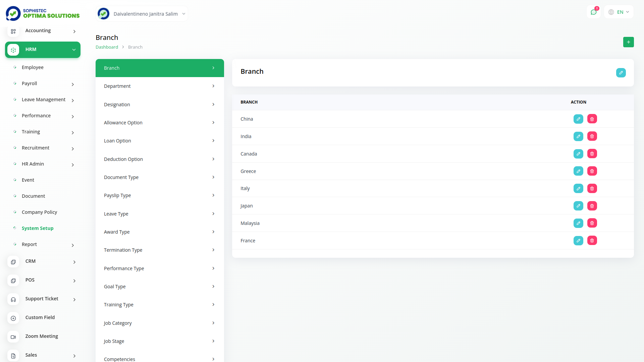Click the edit icon in Branch header card
This screenshot has width=644, height=362.
pyautogui.click(x=621, y=73)
